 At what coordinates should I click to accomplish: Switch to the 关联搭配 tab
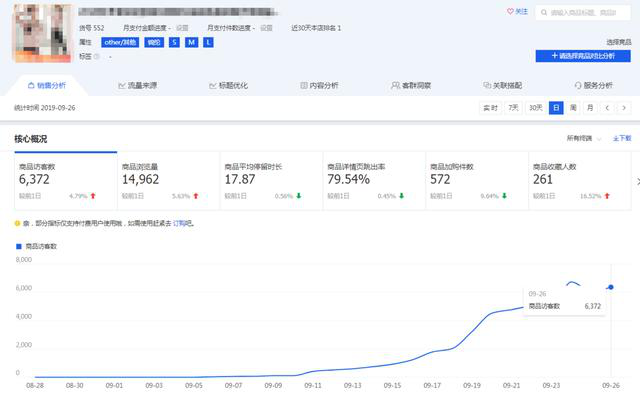point(502,85)
